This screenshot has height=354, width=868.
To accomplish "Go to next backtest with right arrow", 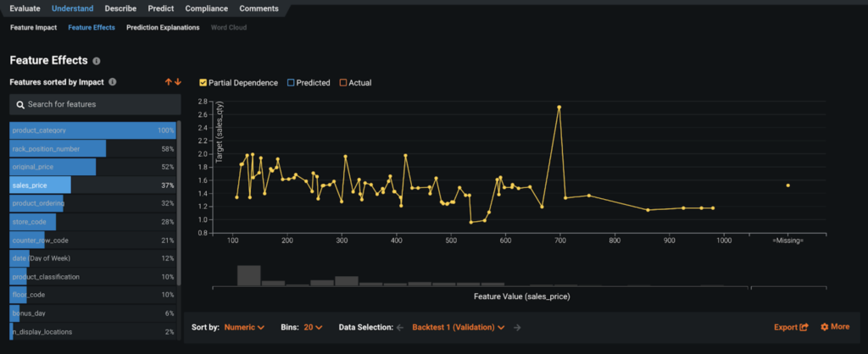I will click(517, 328).
